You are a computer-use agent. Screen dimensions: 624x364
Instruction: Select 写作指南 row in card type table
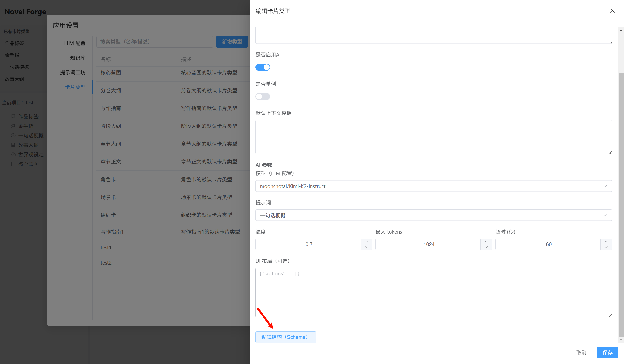[x=173, y=108]
